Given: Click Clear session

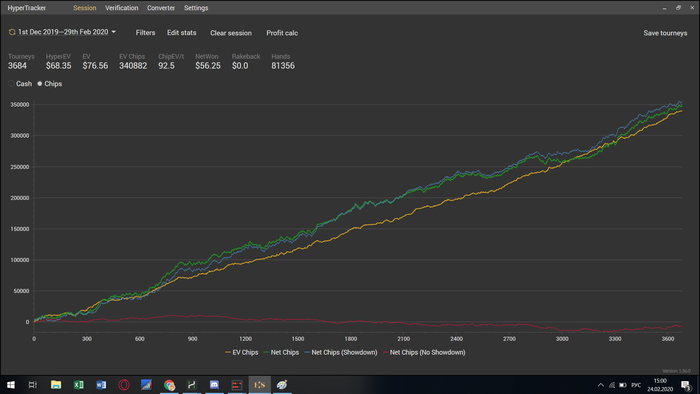Looking at the screenshot, I should (x=231, y=33).
